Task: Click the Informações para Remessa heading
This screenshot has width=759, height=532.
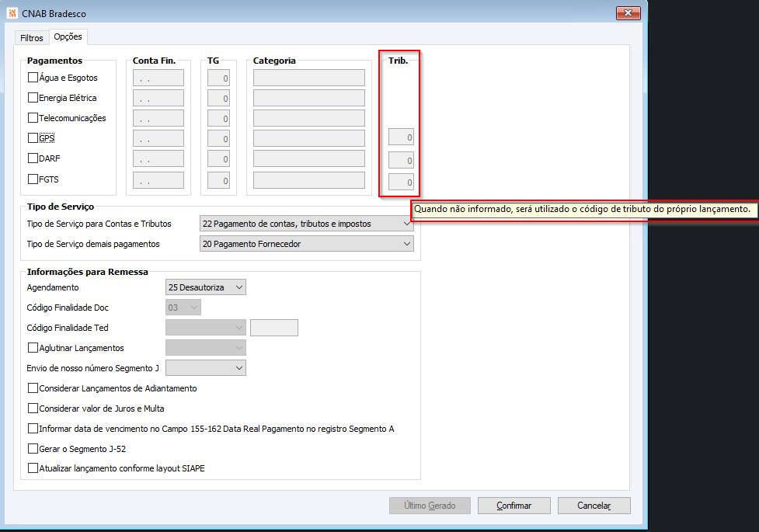Action: 88,272
